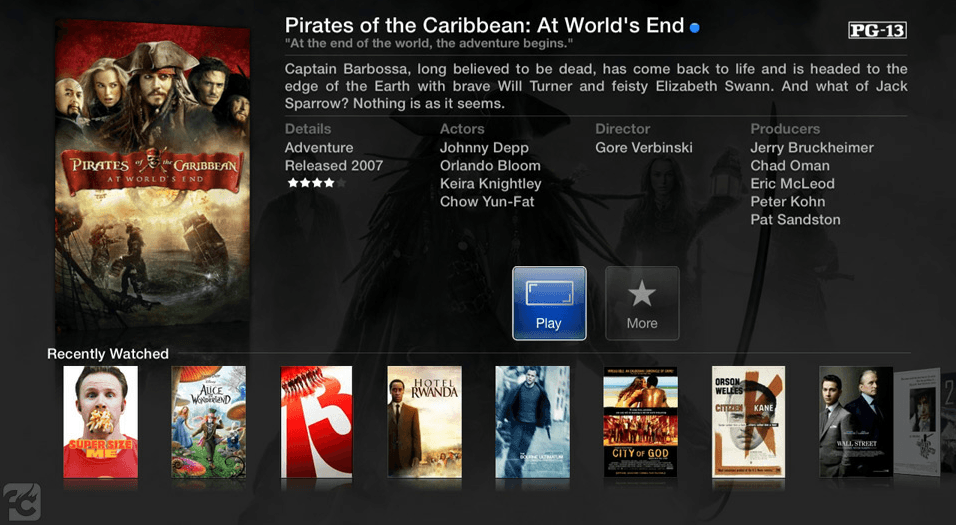Pick the City of God poster
This screenshot has height=525, width=956.
coord(640,421)
